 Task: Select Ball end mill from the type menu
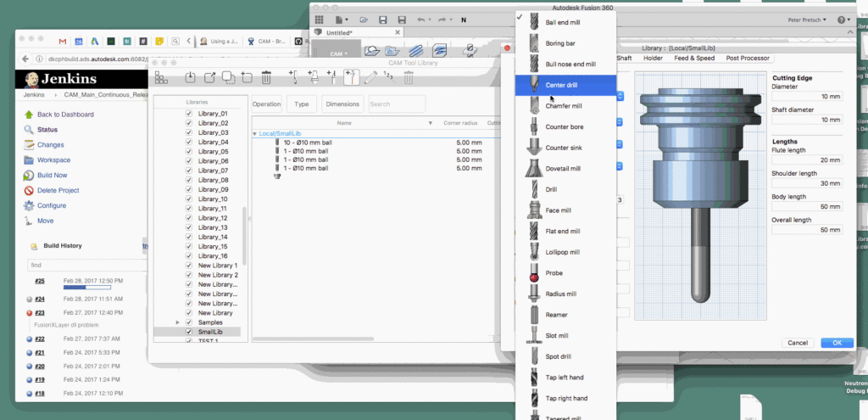point(565,23)
